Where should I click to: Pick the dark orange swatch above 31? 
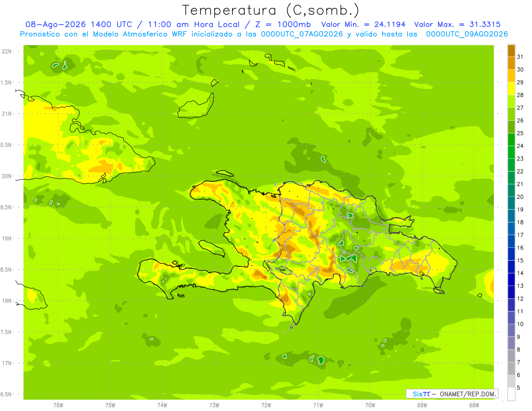(511, 51)
